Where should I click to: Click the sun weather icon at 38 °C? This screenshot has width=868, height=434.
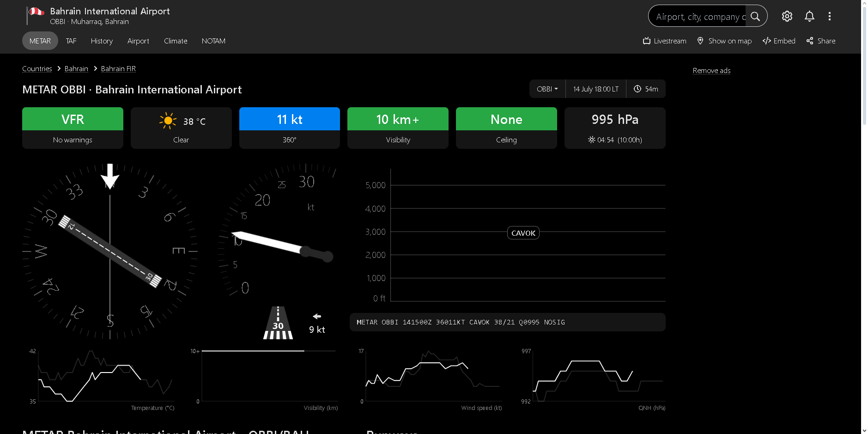pyautogui.click(x=168, y=121)
